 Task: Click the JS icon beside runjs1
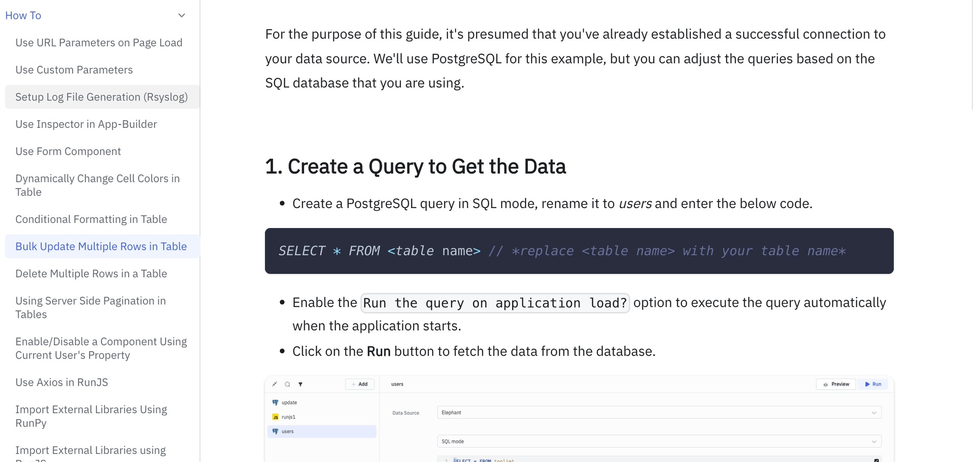point(276,417)
